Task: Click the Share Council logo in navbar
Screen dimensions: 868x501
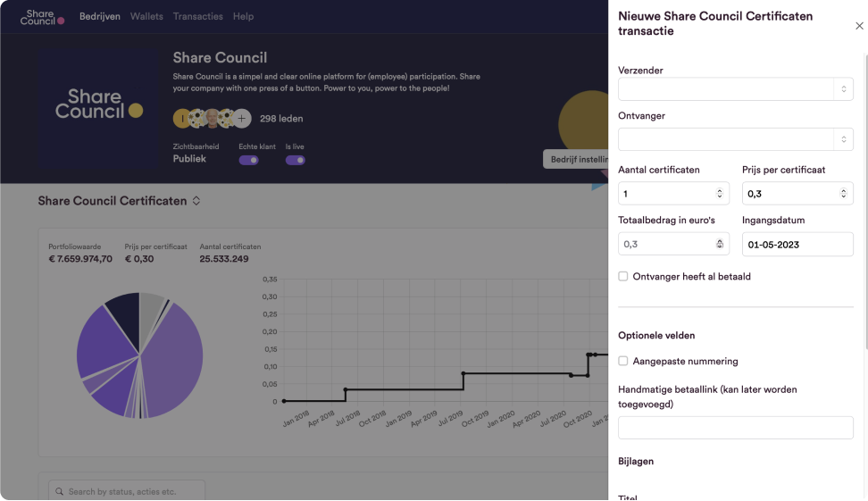Action: click(42, 17)
